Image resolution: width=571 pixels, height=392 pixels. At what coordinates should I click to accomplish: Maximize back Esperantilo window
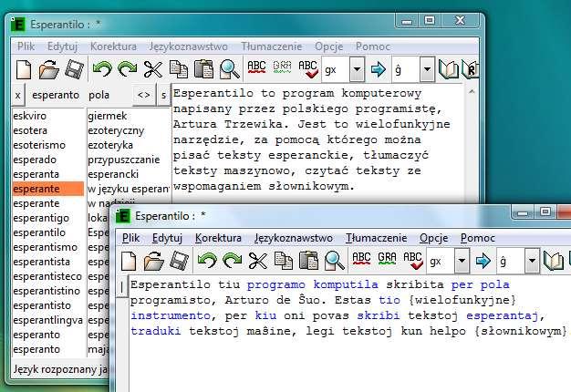[x=430, y=20]
